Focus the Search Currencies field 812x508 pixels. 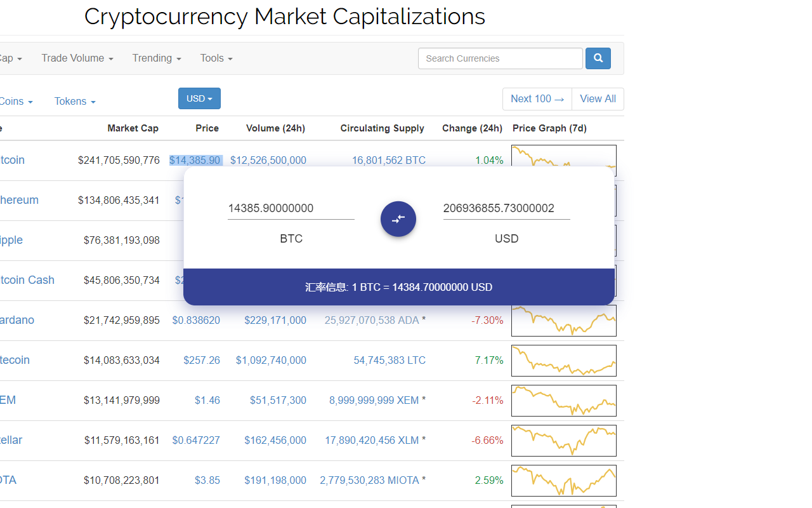pyautogui.click(x=501, y=58)
